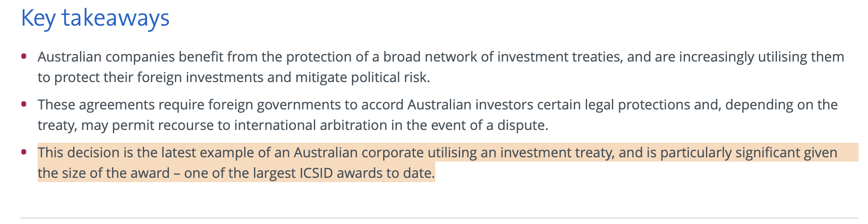The image size is (868, 224).
Task: Click the "Key takeaways" heading
Action: coord(95,19)
